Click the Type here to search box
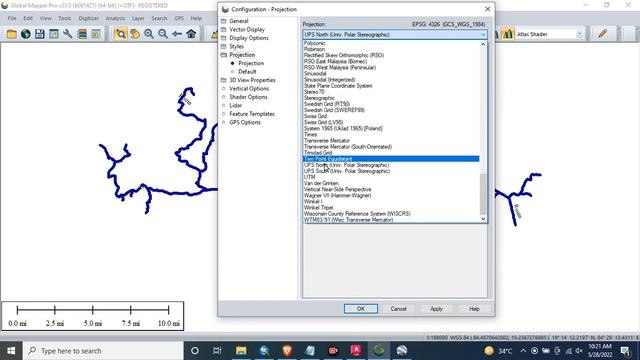The image size is (640, 360). 102,351
